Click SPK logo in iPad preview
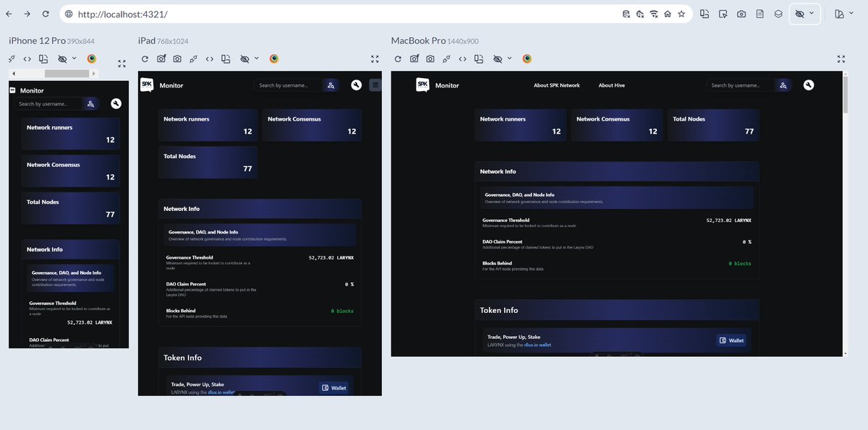The width and height of the screenshot is (868, 430). coord(147,85)
